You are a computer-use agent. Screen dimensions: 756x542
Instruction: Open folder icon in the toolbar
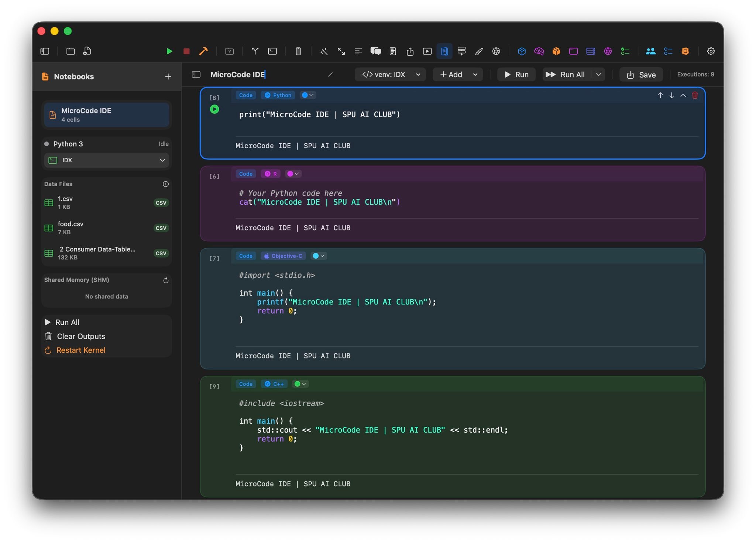pyautogui.click(x=71, y=51)
